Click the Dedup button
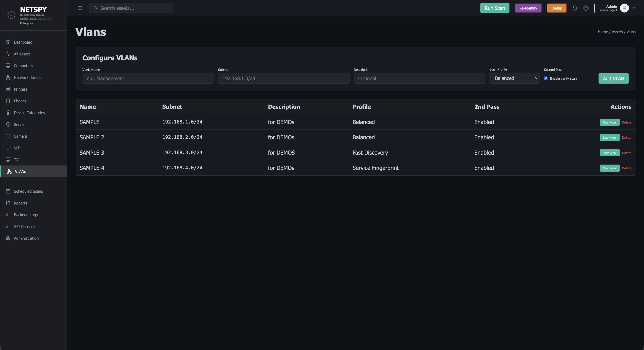This screenshot has height=350, width=644. pos(556,8)
